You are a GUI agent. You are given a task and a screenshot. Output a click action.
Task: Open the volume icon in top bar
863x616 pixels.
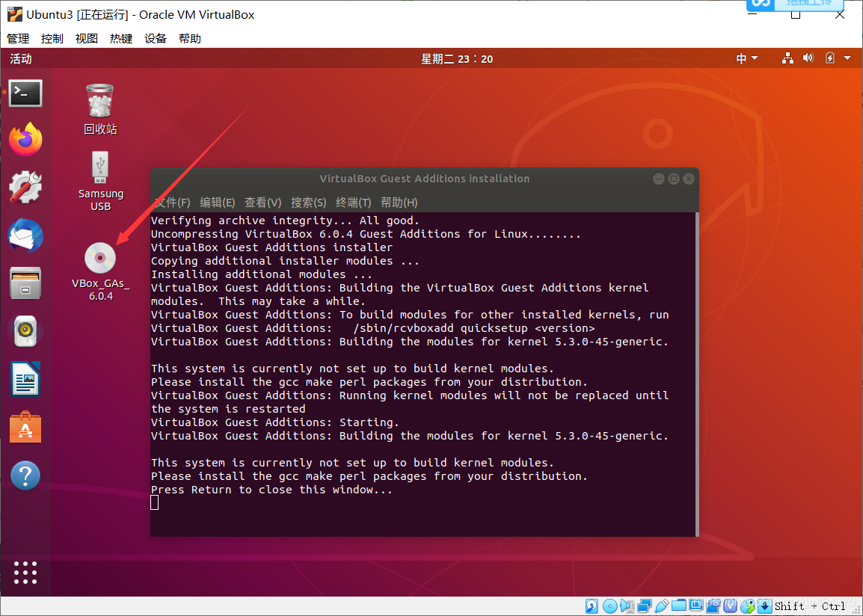808,58
